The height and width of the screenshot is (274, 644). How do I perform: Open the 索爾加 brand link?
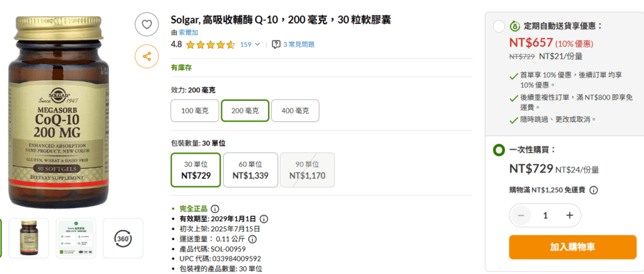pos(189,32)
